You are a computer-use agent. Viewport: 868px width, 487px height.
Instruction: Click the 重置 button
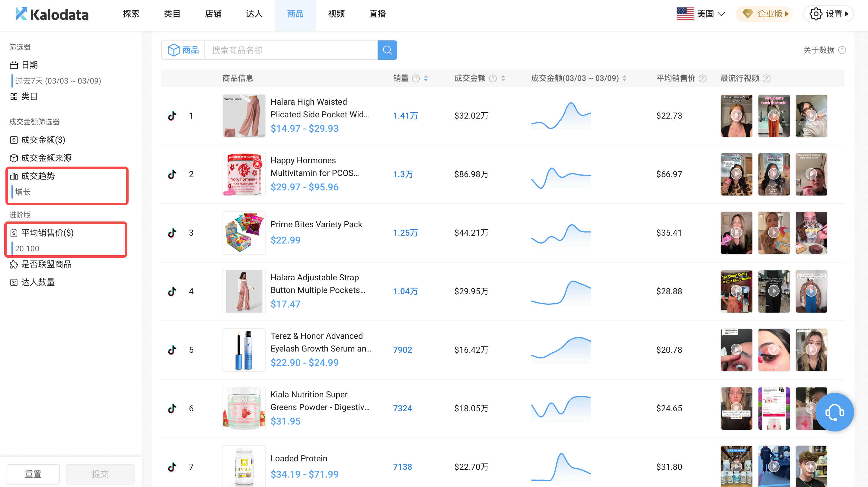pos(33,474)
